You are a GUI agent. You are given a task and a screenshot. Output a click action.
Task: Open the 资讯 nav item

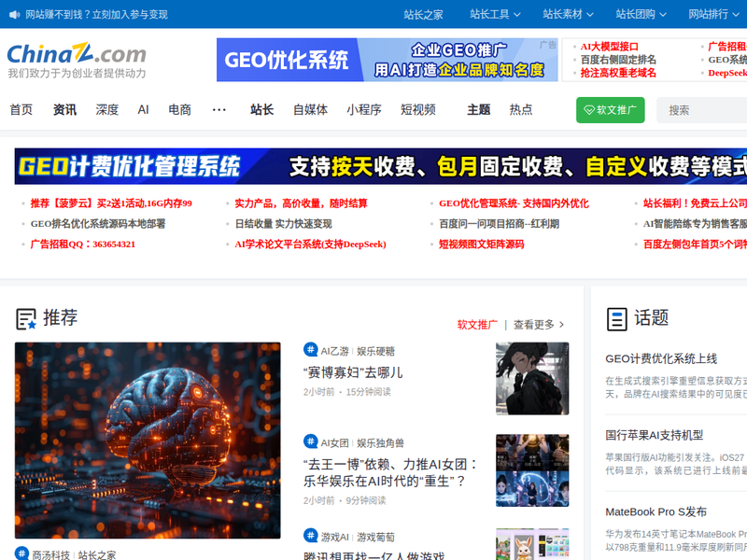tap(64, 110)
